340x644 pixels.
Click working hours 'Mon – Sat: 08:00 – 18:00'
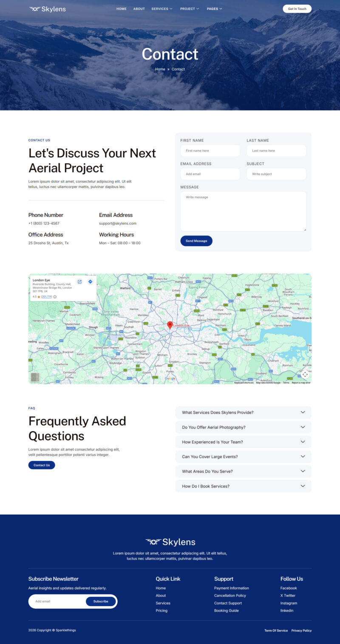(120, 243)
